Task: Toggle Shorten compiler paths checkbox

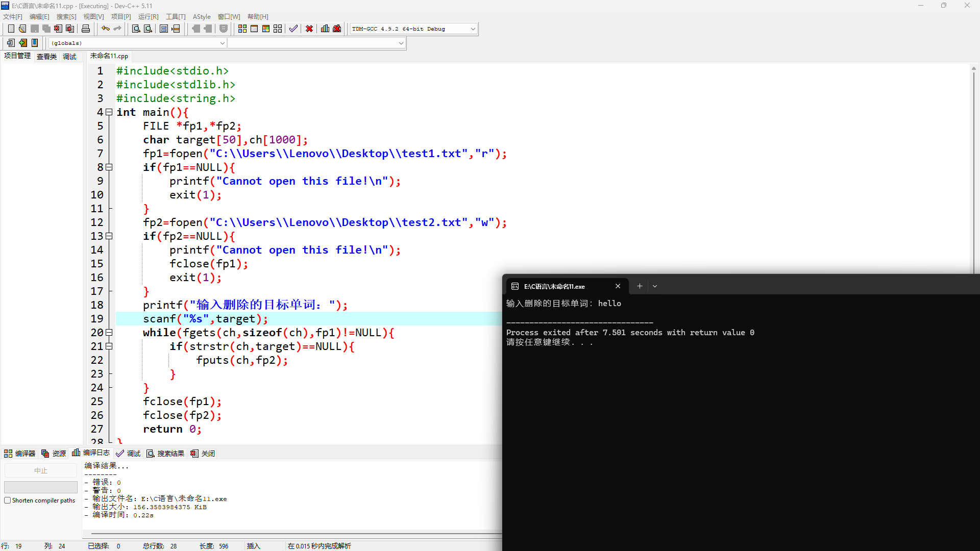Action: [8, 500]
